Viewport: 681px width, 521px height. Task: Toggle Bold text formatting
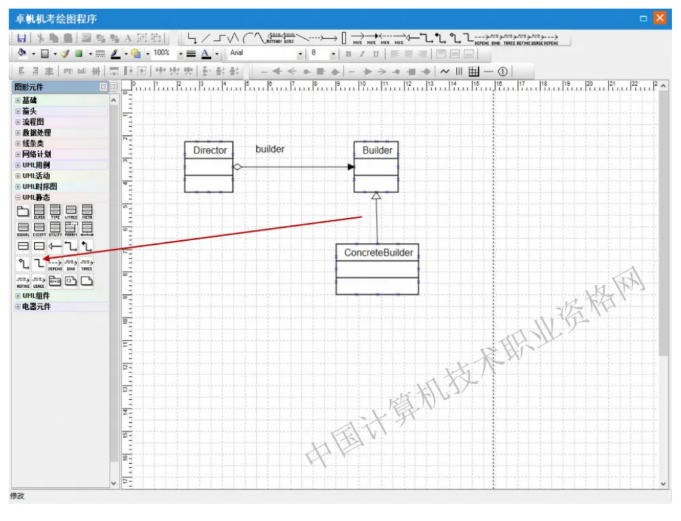(348, 53)
